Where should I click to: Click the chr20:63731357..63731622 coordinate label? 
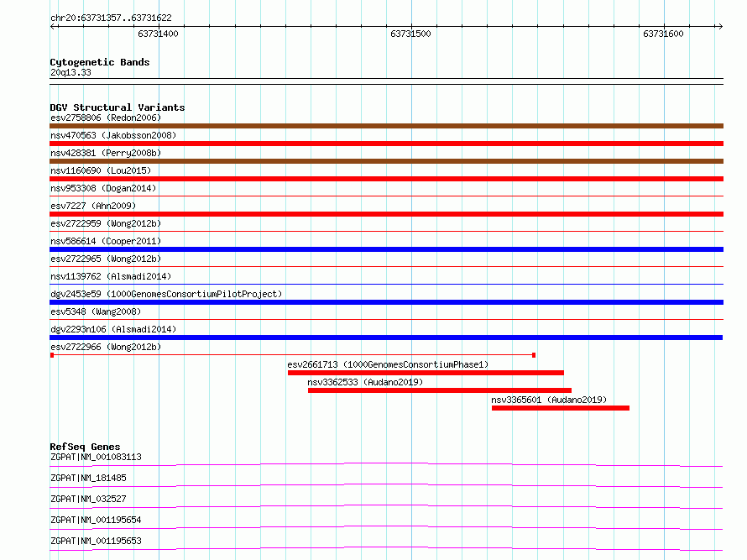click(111, 18)
